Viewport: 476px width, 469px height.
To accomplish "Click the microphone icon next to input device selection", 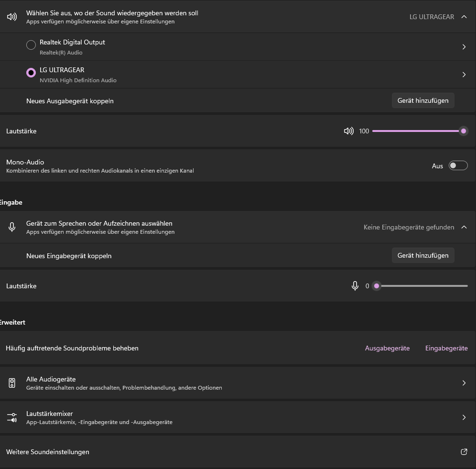I will click(x=12, y=227).
